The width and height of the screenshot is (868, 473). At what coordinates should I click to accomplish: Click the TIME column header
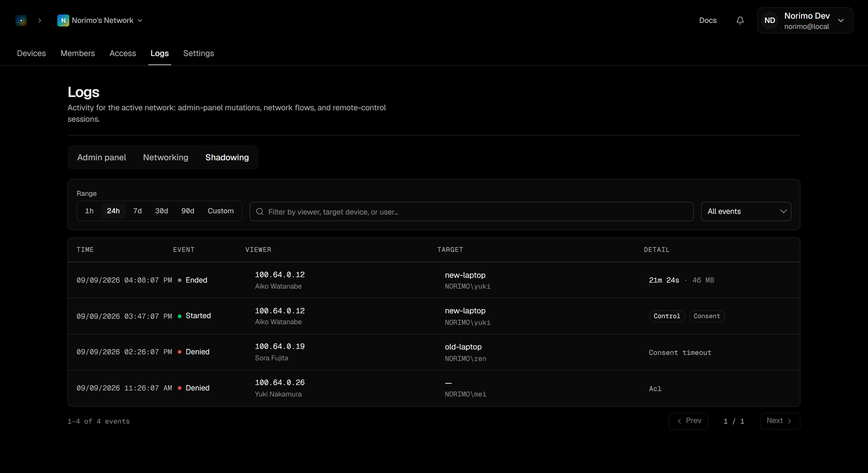pos(85,250)
